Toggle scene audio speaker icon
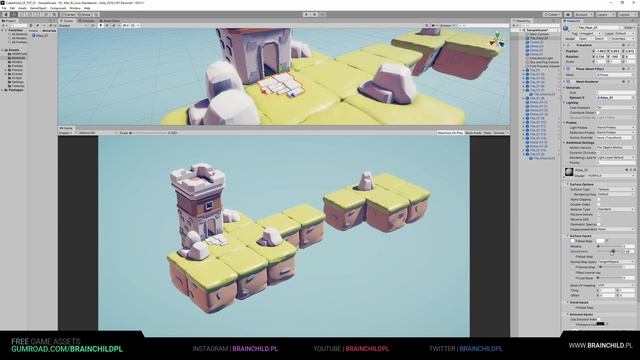The image size is (640, 360). (107, 25)
